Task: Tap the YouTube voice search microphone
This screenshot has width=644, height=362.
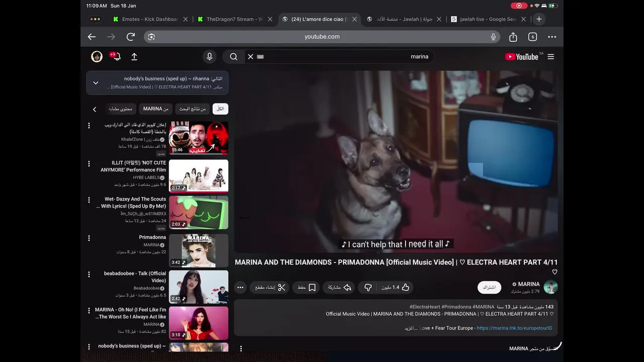Action: click(210, 57)
